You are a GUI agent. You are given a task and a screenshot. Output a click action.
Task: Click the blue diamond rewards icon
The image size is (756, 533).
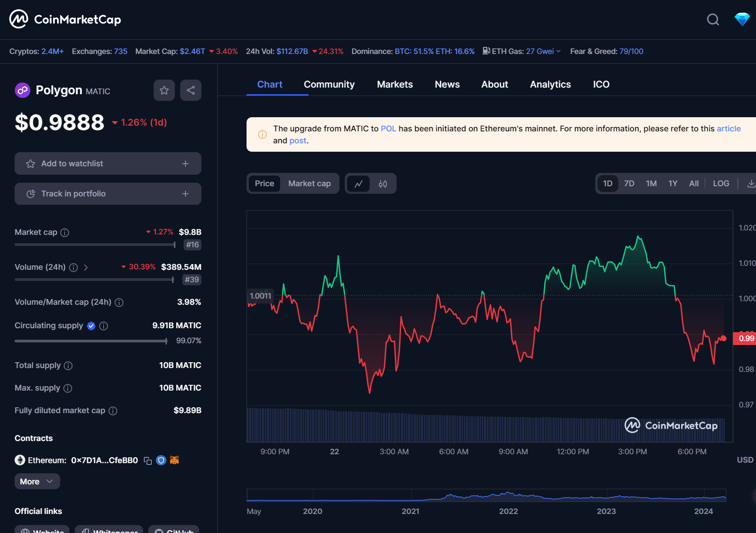pyautogui.click(x=742, y=19)
